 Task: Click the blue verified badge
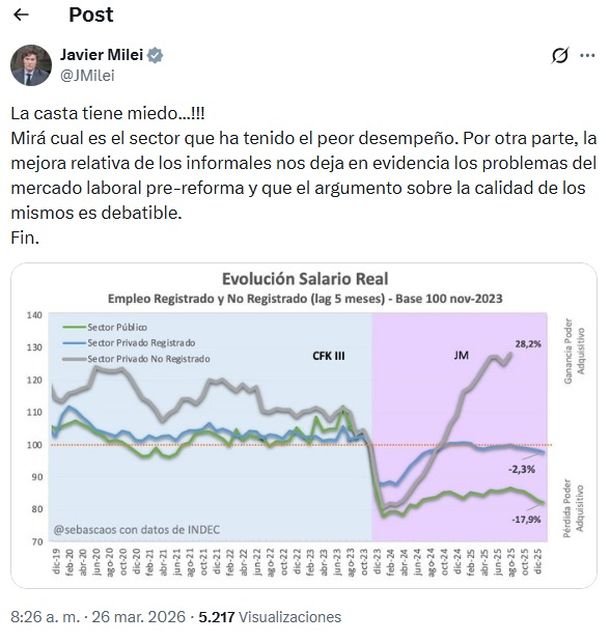point(157,55)
